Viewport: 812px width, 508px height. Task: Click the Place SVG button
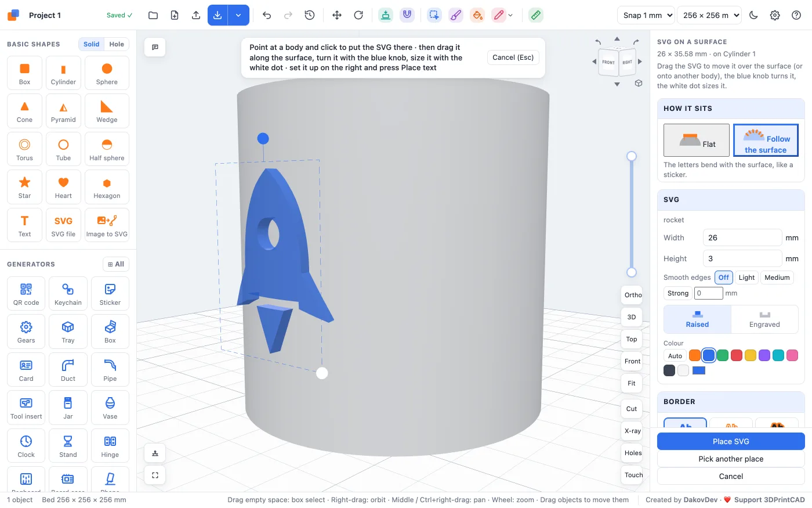coord(731,441)
